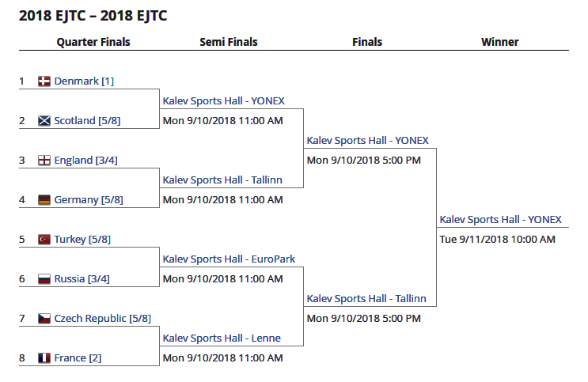Open the Denmark [1] team link
Viewport: 588px width, 382px height.
click(x=84, y=81)
